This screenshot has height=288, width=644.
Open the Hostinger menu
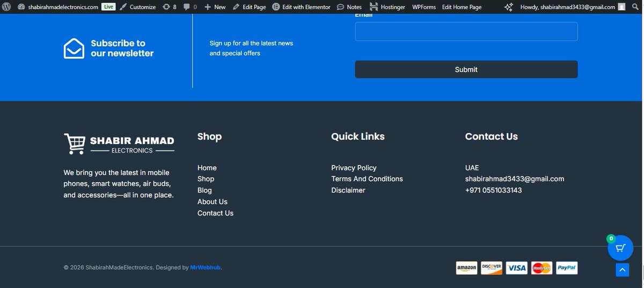pos(387,7)
